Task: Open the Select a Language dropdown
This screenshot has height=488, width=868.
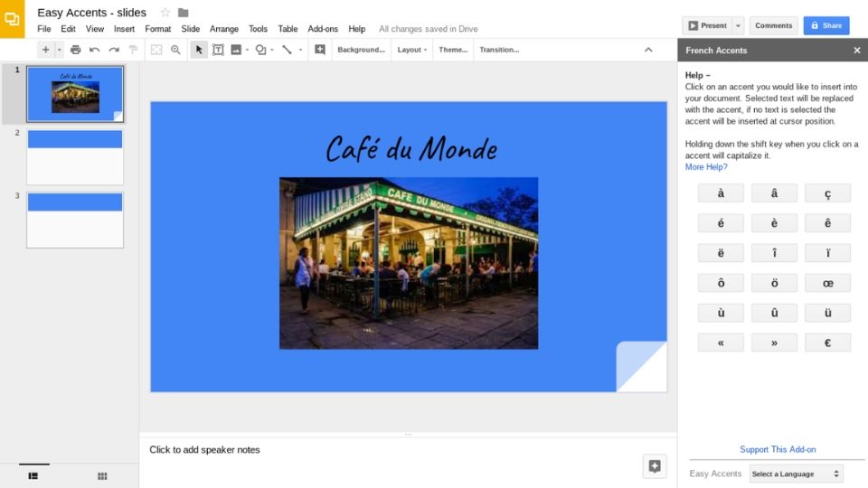Action: pyautogui.click(x=796, y=474)
